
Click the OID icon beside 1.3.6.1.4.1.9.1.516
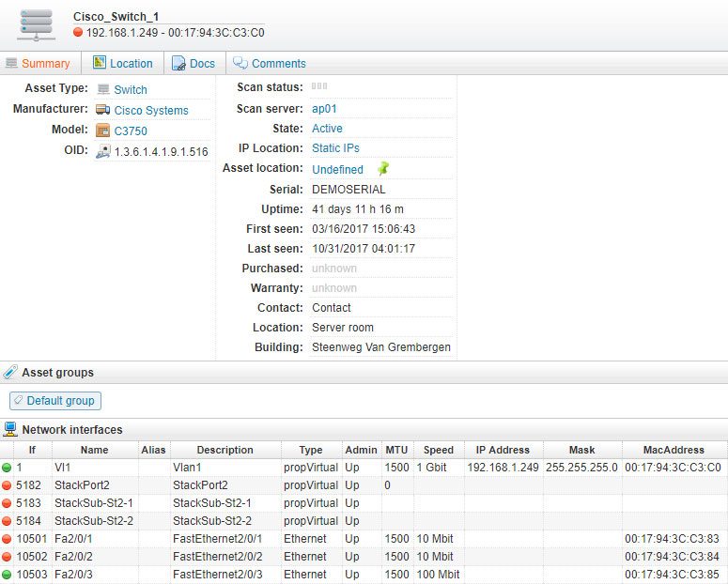103,151
